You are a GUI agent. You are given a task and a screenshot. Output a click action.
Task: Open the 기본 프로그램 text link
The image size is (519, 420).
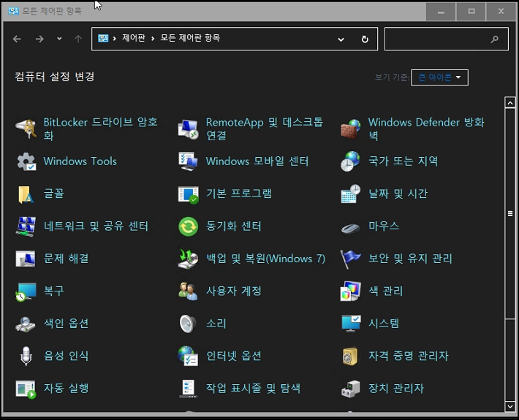[x=238, y=194]
